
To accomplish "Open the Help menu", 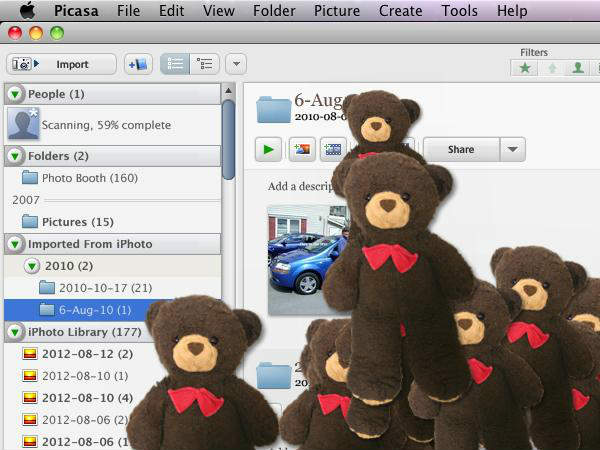I will (x=512, y=11).
